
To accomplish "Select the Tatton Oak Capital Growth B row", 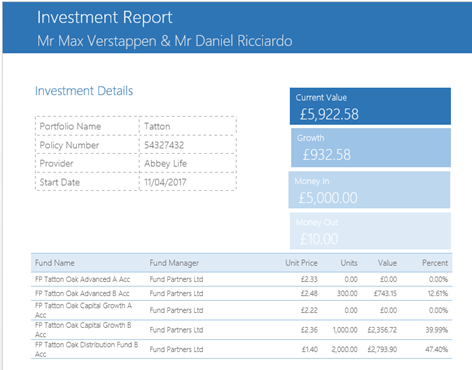I will click(242, 330).
